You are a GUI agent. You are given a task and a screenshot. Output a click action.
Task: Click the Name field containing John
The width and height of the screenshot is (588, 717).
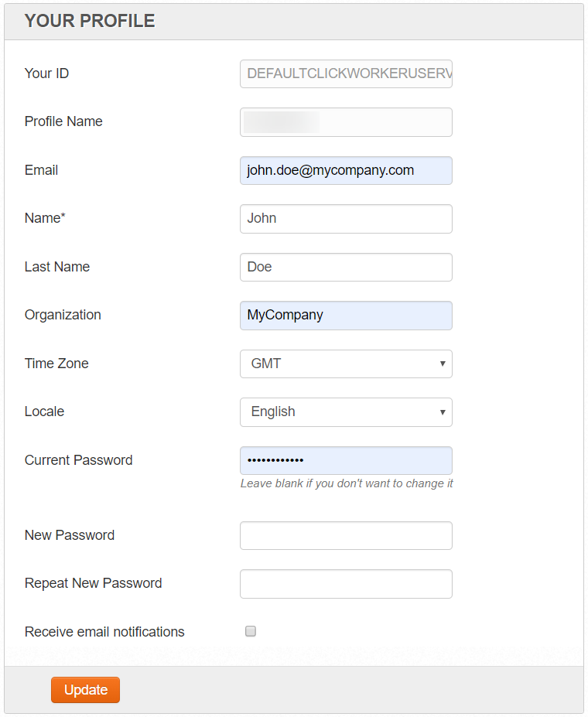click(346, 219)
